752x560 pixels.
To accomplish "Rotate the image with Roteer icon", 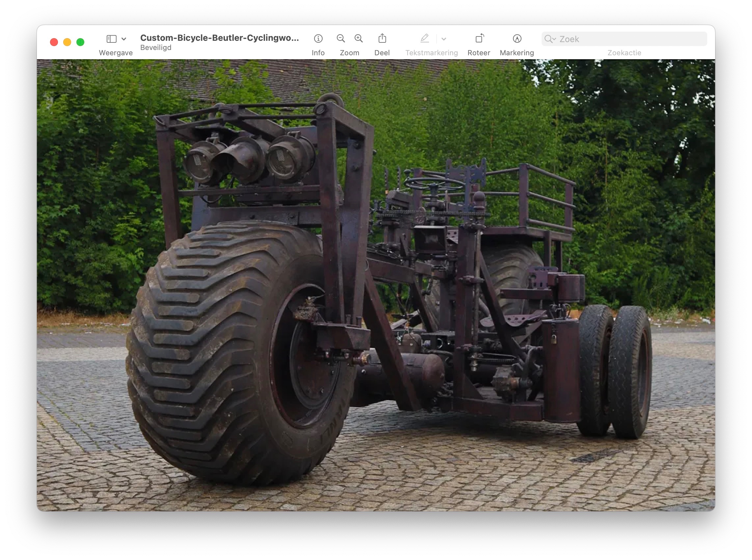I will (479, 38).
